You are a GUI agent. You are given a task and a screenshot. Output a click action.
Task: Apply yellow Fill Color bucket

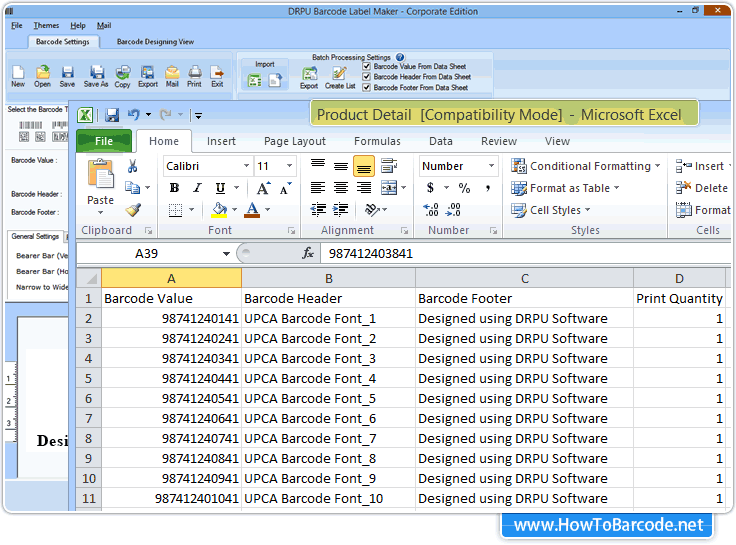[x=219, y=210]
